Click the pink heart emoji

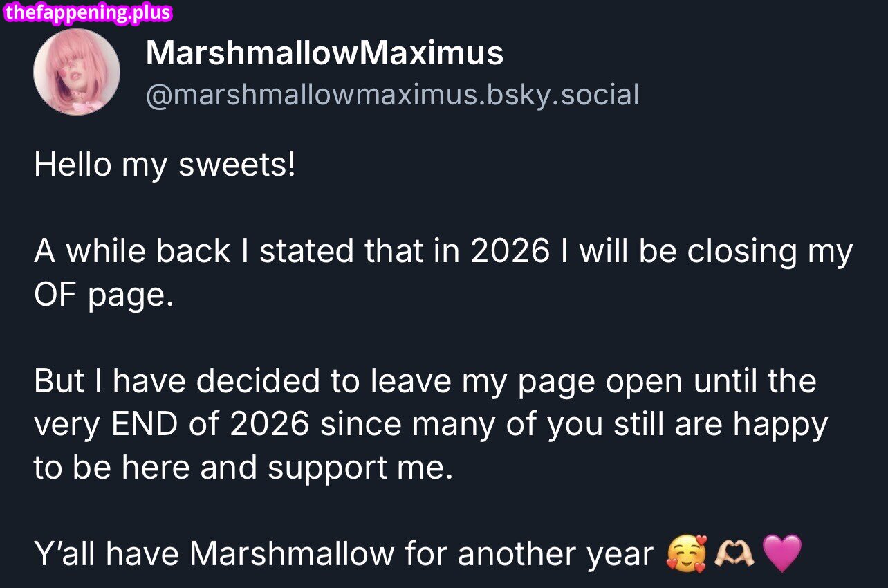(x=781, y=553)
